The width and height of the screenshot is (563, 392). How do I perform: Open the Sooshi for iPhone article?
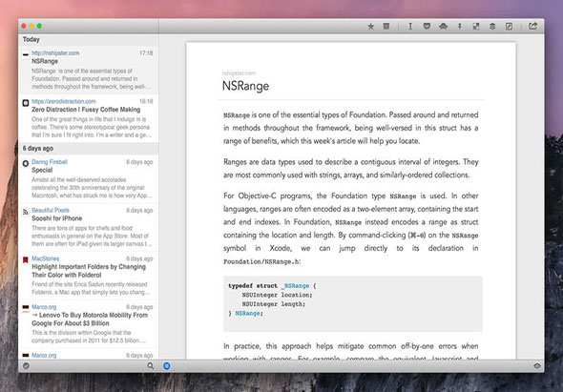pos(89,227)
